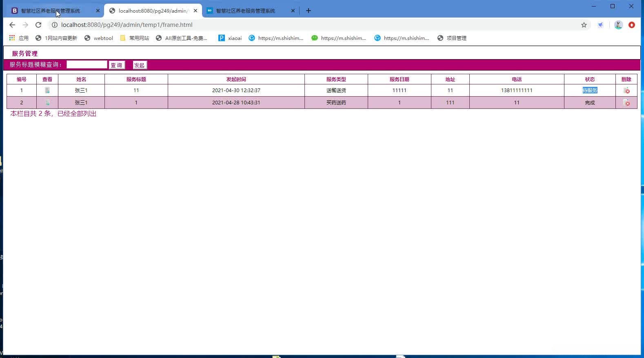644x358 pixels.
Task: Click the red Chrome update icon
Action: (632, 25)
